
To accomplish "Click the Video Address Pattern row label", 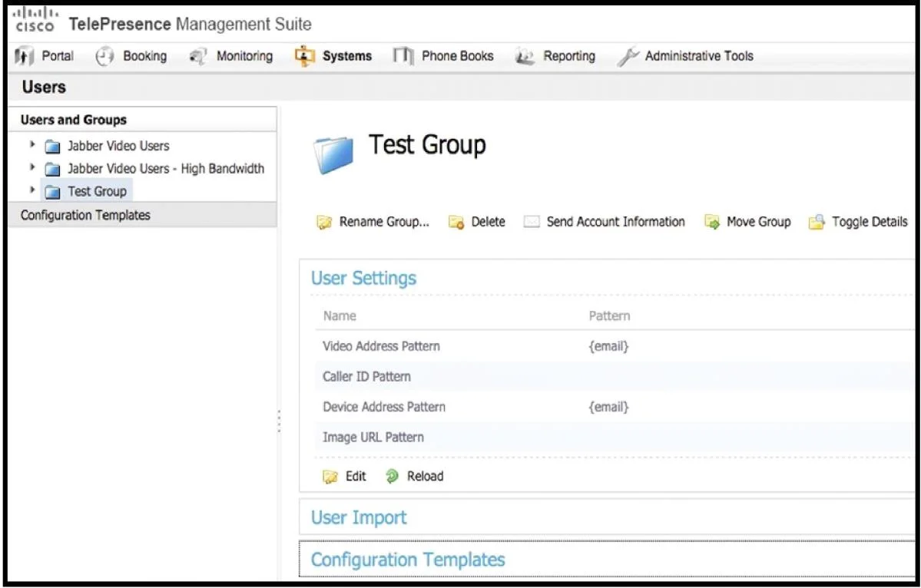I will pyautogui.click(x=381, y=346).
